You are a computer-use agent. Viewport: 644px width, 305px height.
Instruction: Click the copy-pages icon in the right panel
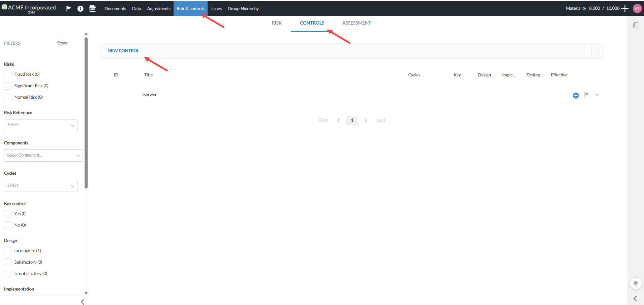636,25
